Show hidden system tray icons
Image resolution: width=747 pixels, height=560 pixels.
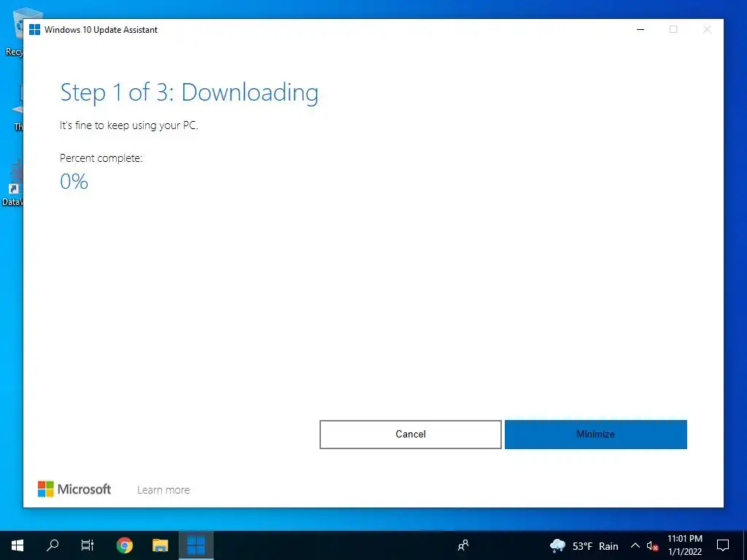pos(635,545)
